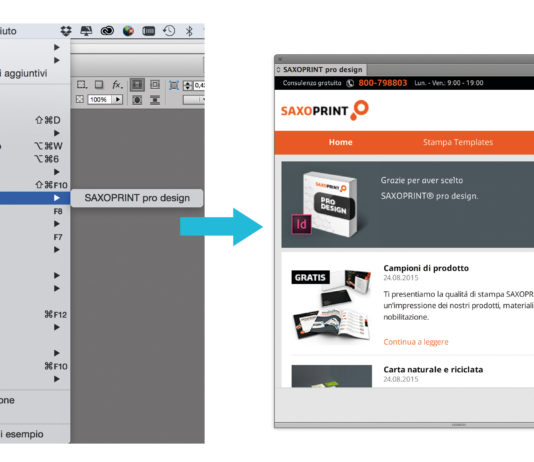This screenshot has width=534, height=462.
Task: Select the menu row with shortcut ⇧⌘F10
Action: [35, 185]
